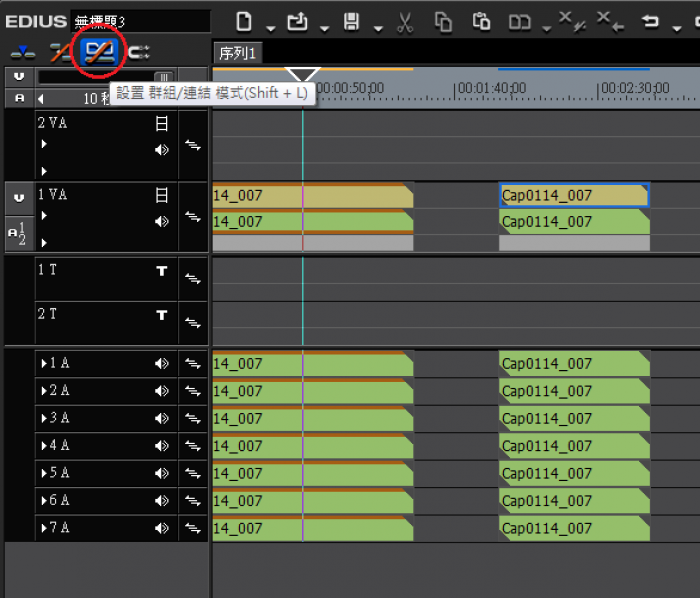Image resolution: width=700 pixels, height=598 pixels.
Task: Expand the 5 A audio track
Action: pyautogui.click(x=43, y=473)
